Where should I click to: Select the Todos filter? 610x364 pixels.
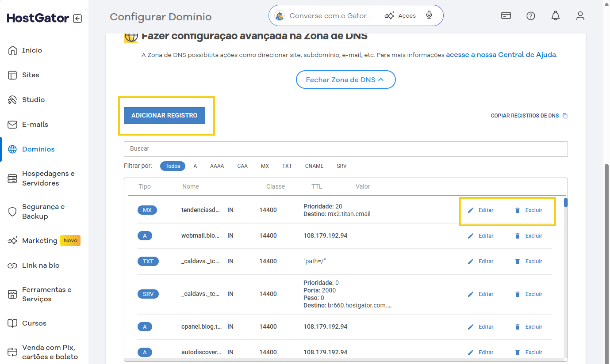pyautogui.click(x=173, y=166)
